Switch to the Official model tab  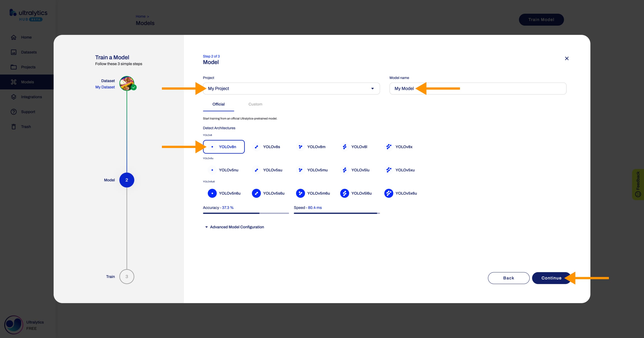click(218, 104)
